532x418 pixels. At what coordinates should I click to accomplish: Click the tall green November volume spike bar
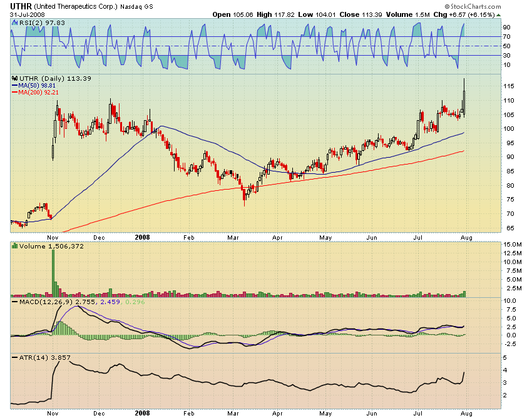point(53,273)
